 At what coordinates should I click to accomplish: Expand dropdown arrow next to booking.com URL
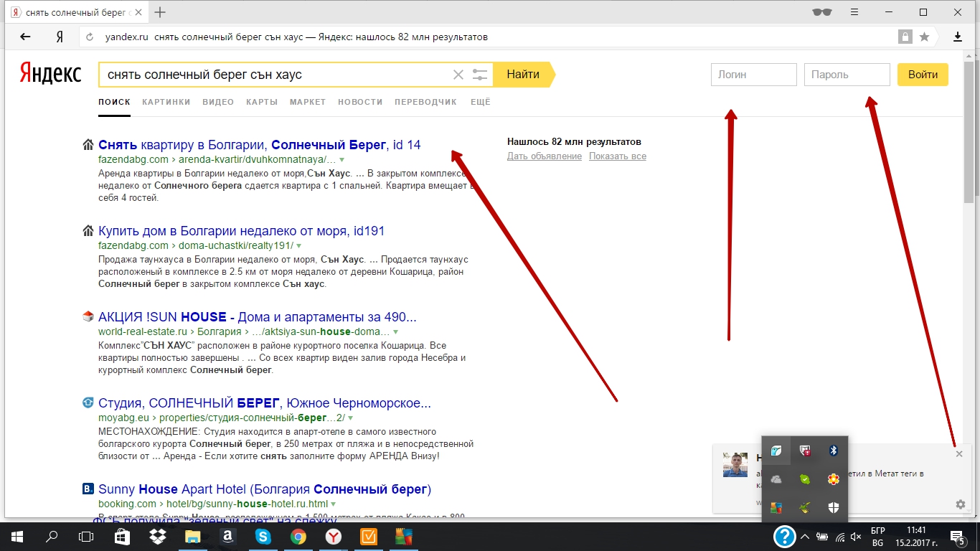click(x=334, y=504)
